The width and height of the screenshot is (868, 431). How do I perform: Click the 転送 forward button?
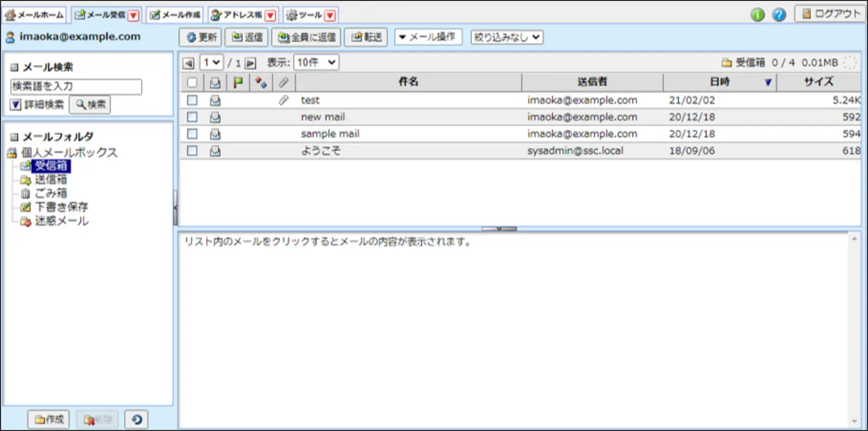coord(366,38)
